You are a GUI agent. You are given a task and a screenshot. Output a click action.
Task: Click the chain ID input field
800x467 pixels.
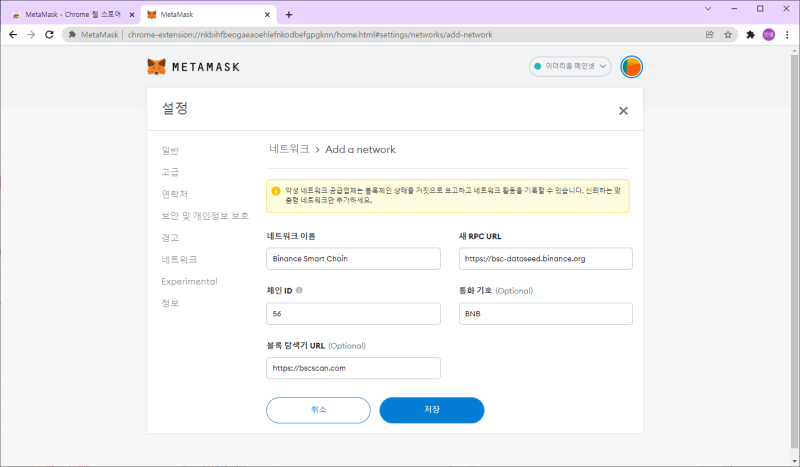353,313
